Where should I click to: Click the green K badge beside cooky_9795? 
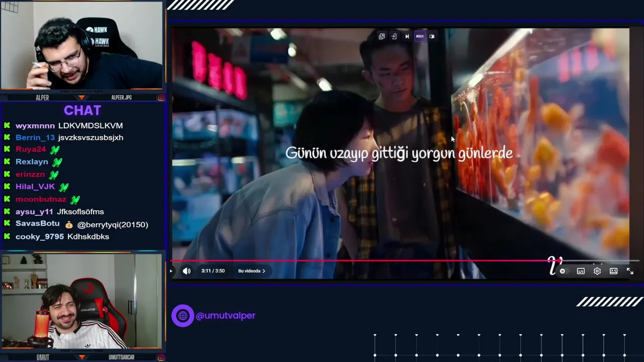tap(7, 236)
